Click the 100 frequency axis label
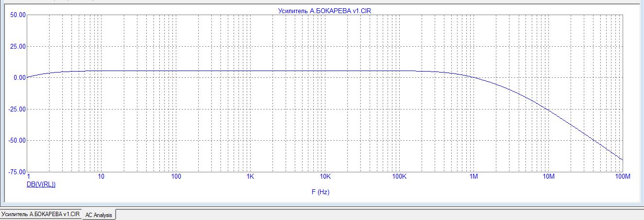 [176, 176]
